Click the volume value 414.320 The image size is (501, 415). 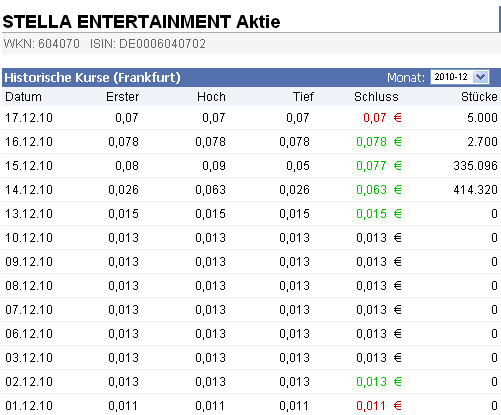[x=475, y=190]
